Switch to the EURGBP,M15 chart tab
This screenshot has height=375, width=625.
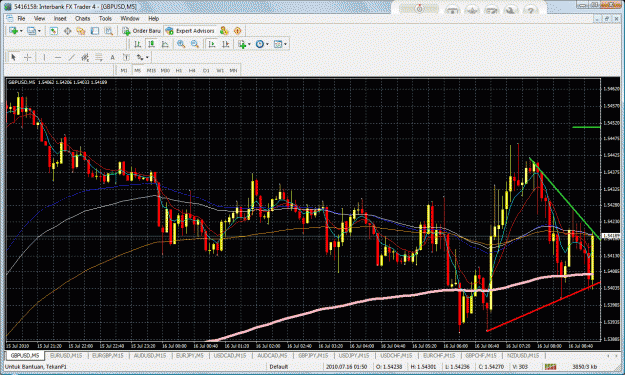108,355
